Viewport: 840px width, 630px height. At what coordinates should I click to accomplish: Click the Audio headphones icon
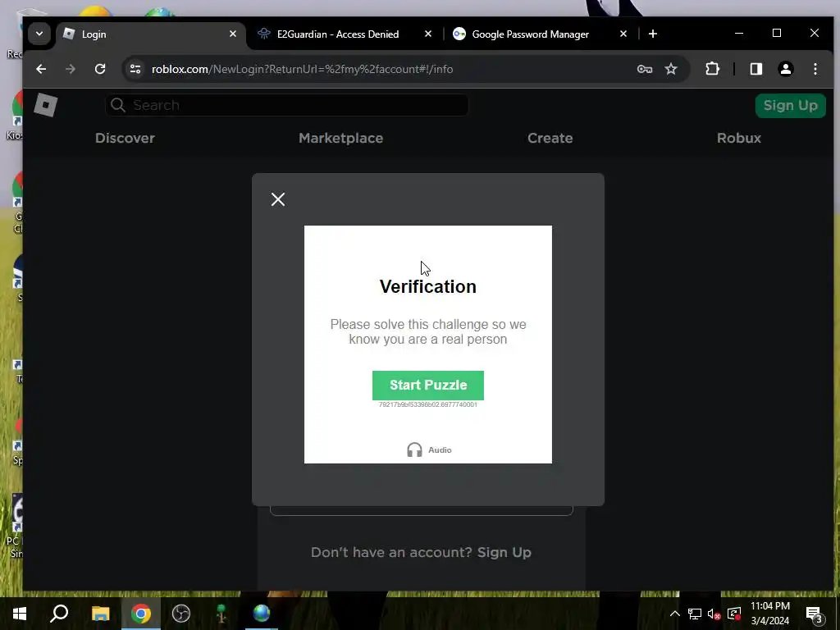[x=414, y=450]
